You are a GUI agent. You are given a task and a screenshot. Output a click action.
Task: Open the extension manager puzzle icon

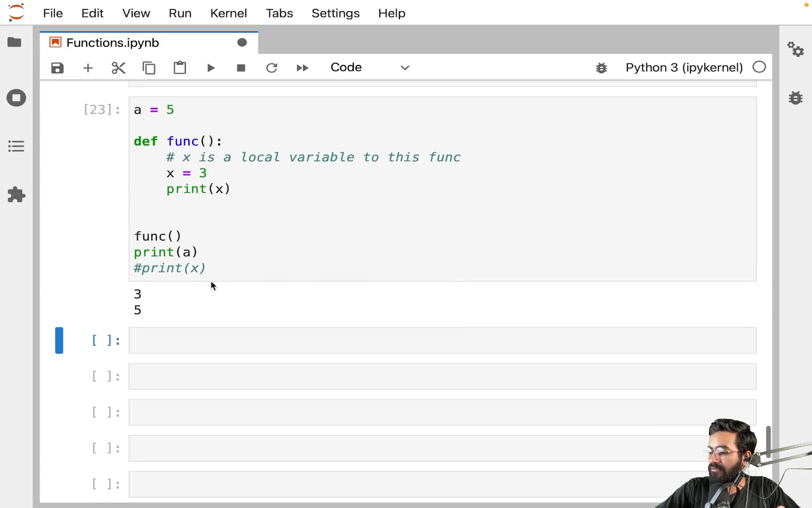point(16,195)
